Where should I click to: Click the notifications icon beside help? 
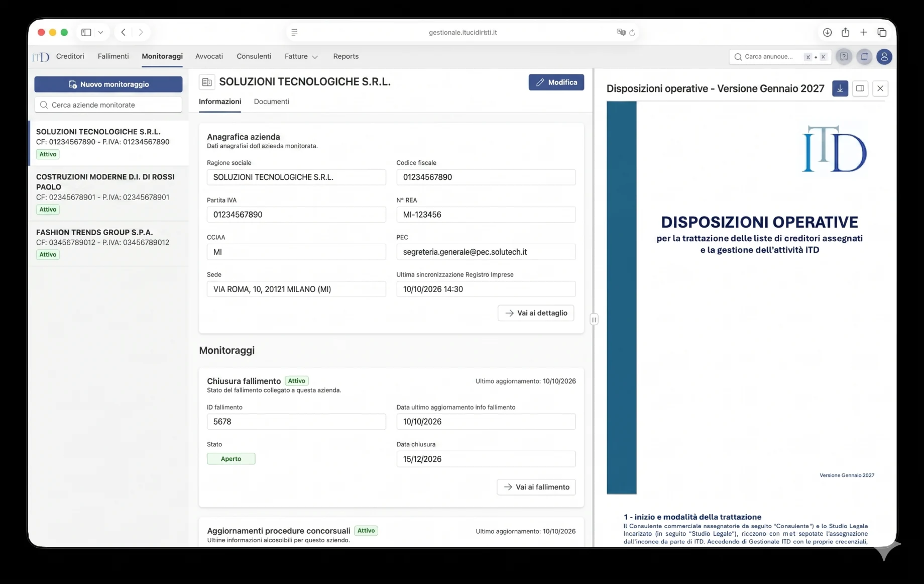point(864,57)
